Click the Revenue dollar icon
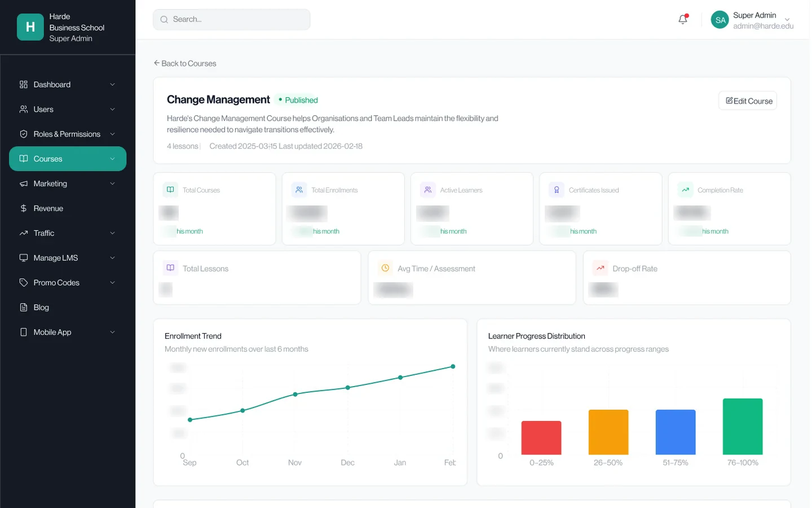 24,209
